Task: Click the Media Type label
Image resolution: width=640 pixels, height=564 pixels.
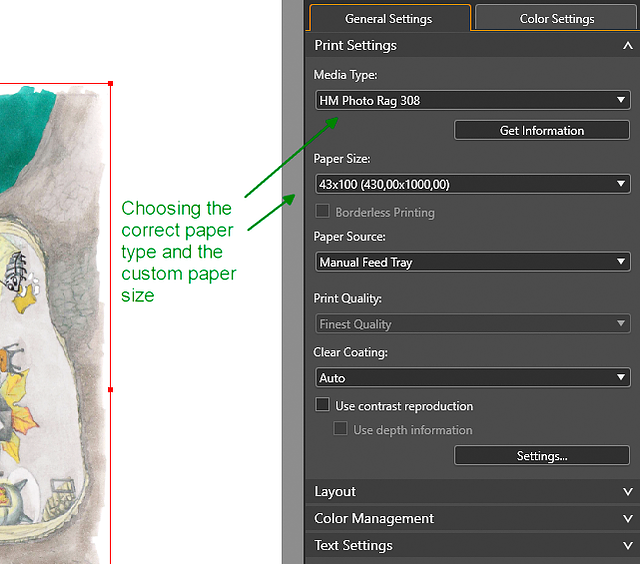Action: (345, 75)
